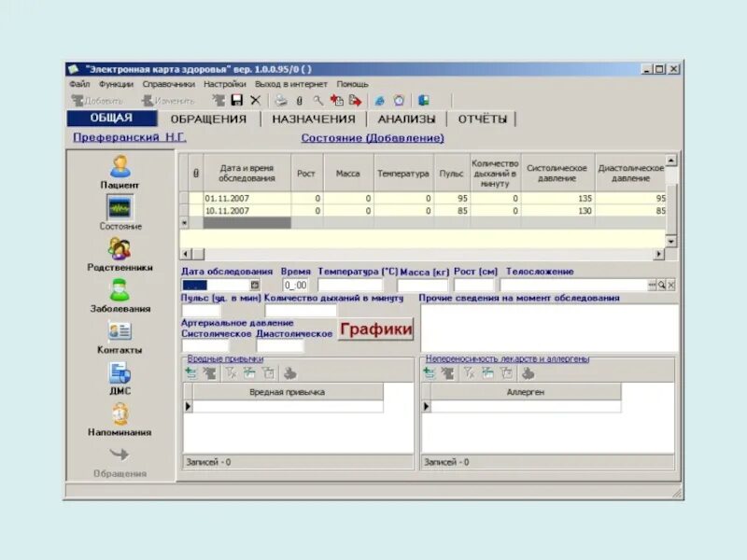Click the table's vertical scrollbar up arrow
This screenshot has width=747, height=560.
tap(670, 160)
